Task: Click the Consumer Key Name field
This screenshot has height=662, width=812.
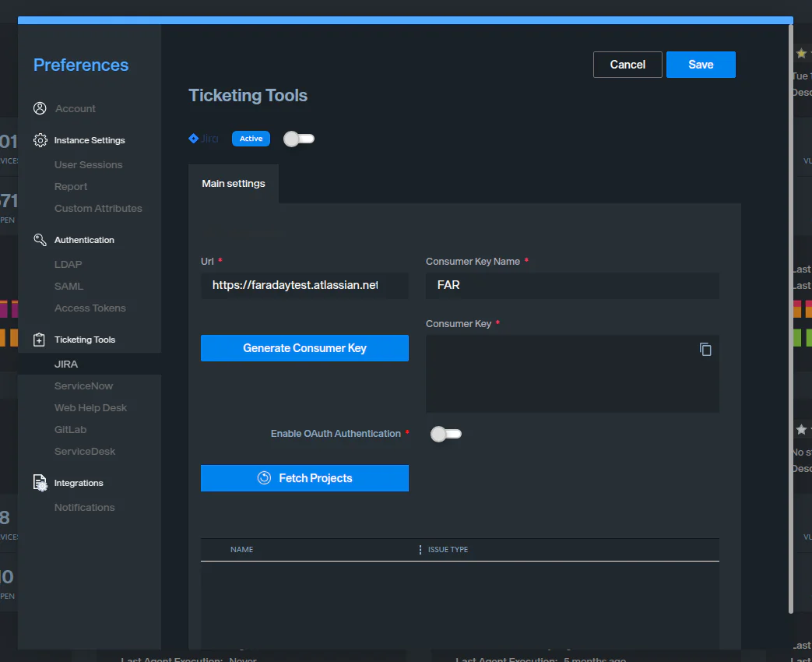Action: coord(572,286)
